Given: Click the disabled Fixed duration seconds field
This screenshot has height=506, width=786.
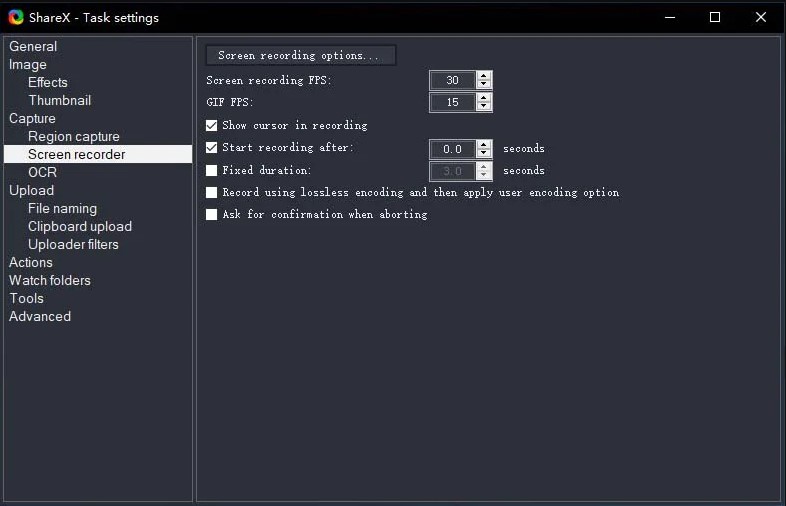Looking at the screenshot, I should point(452,171).
